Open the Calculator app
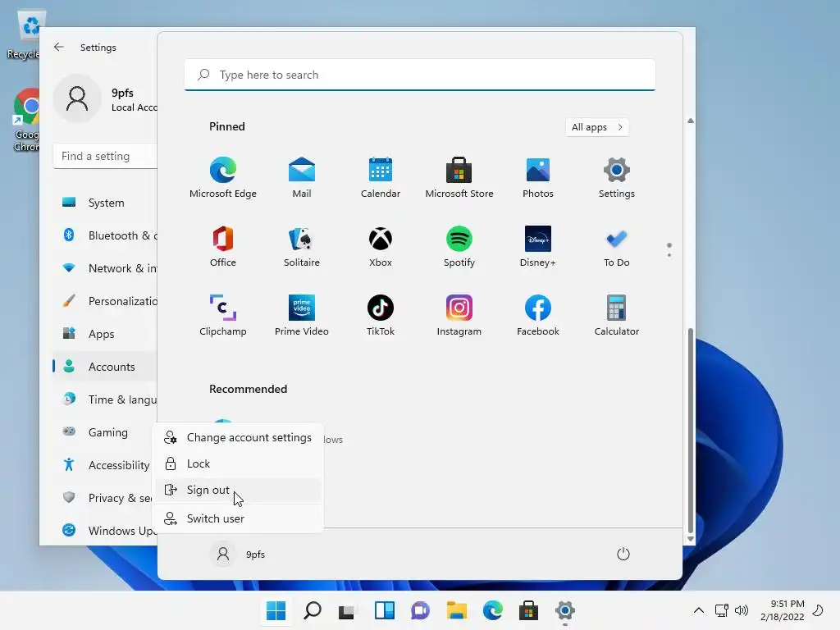 tap(617, 315)
